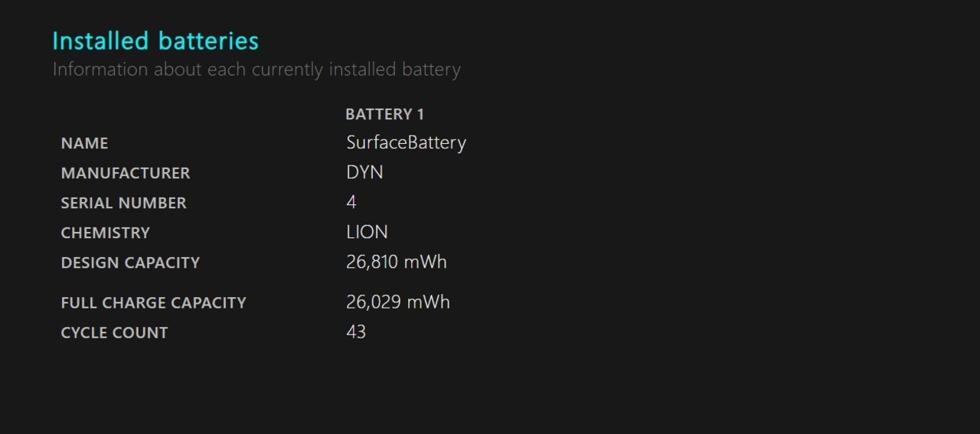This screenshot has height=434, width=980.
Task: Select the cycle count value 43
Action: pyautogui.click(x=356, y=332)
